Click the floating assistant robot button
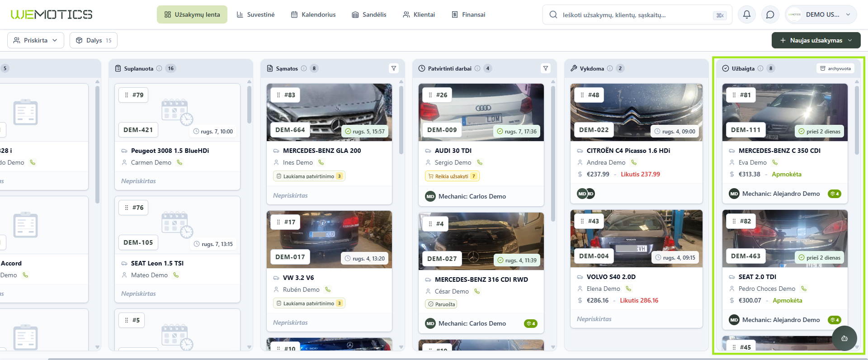 tap(844, 338)
